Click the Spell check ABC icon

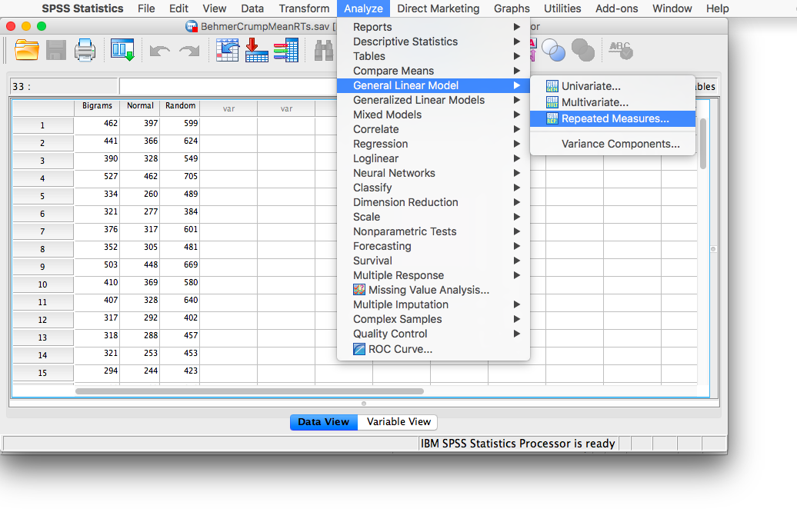(x=621, y=50)
